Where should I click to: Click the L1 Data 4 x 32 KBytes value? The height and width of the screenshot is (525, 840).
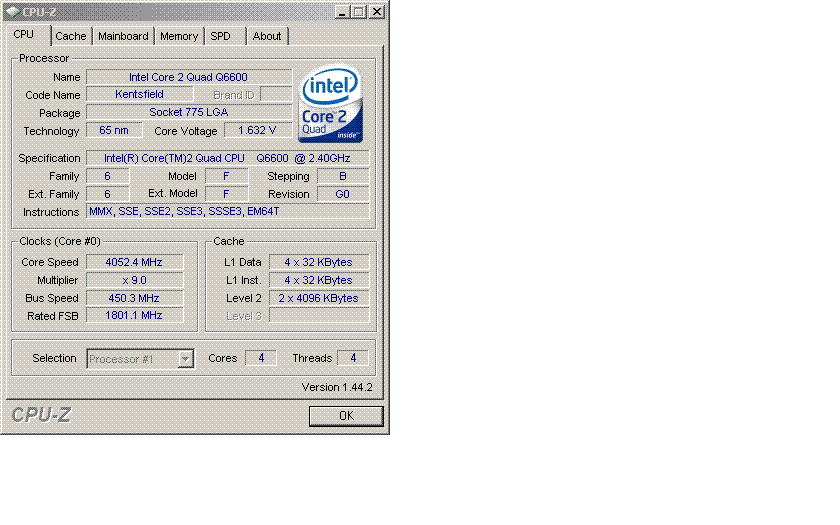point(319,262)
